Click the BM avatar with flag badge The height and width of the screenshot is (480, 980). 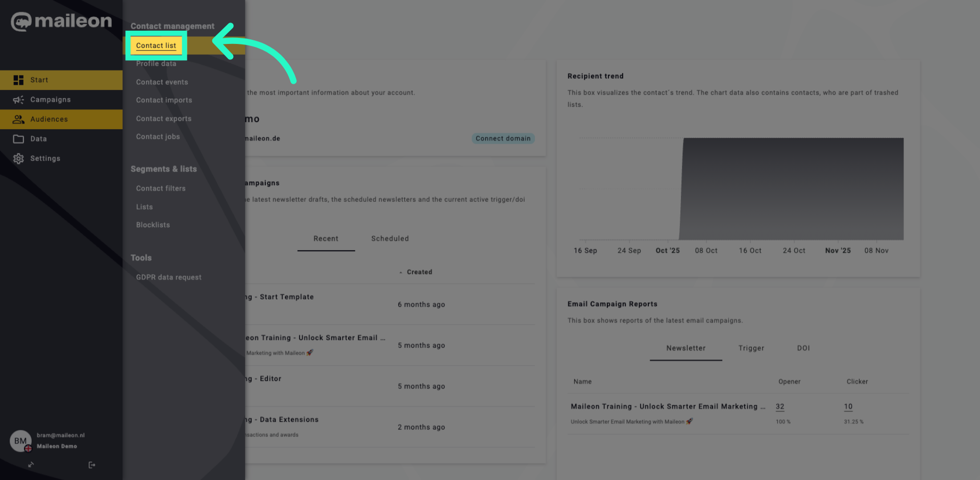(x=20, y=441)
